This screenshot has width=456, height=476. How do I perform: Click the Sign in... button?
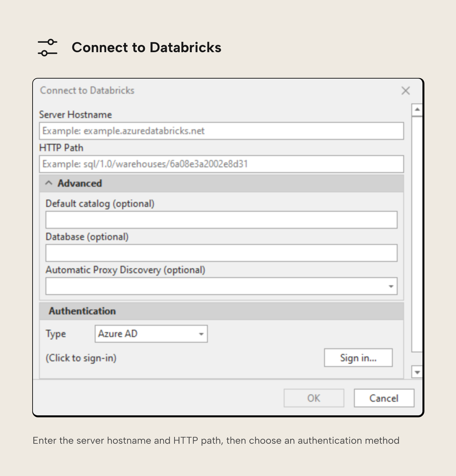[x=358, y=358]
